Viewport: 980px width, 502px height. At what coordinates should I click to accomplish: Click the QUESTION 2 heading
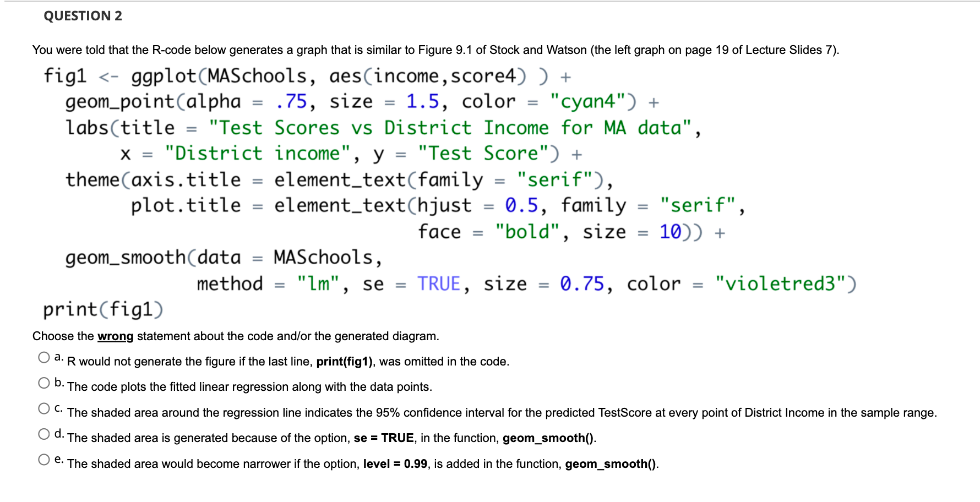click(x=83, y=16)
